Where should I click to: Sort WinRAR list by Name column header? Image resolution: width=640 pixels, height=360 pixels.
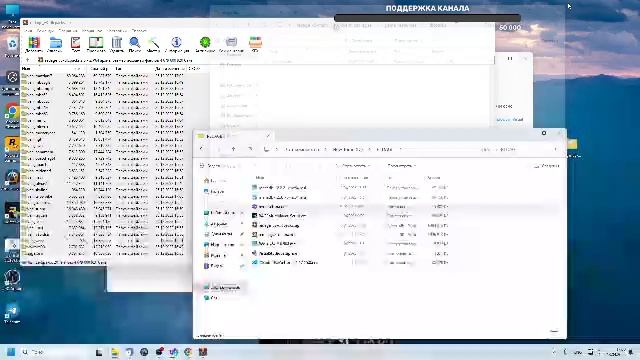point(53,69)
